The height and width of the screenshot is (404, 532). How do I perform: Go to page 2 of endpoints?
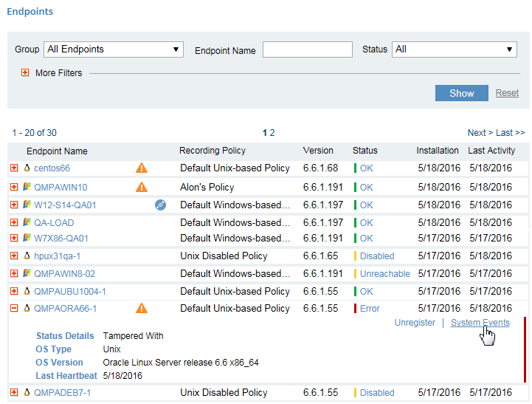tap(272, 133)
